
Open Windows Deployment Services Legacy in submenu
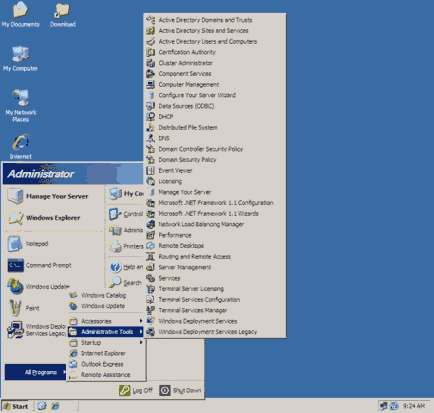click(215, 332)
